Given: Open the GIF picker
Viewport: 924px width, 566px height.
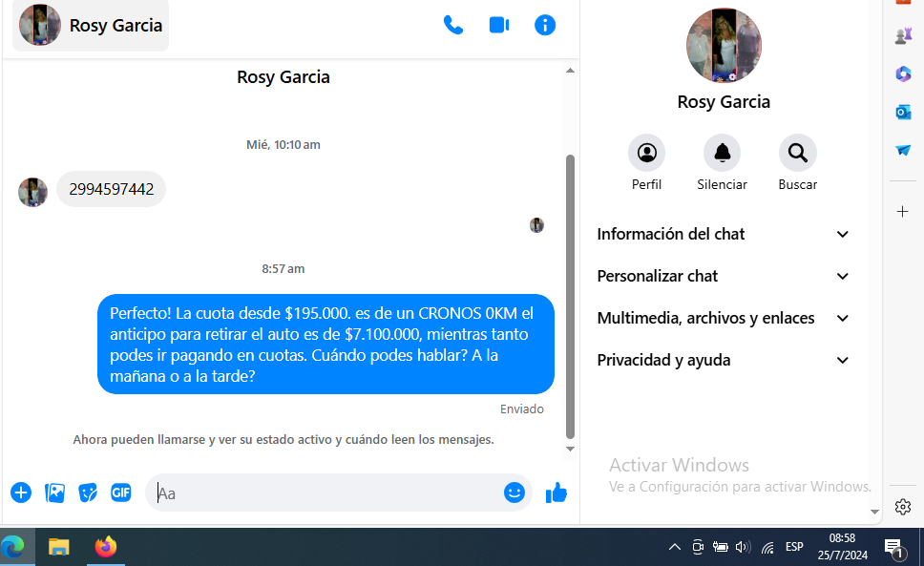Looking at the screenshot, I should (x=120, y=493).
